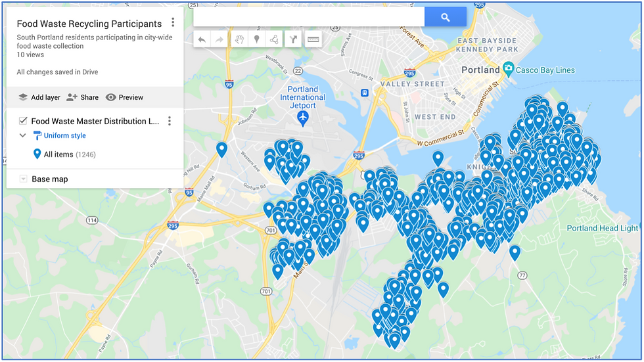Select the Draw a line tool
This screenshot has width=644, height=362.
pos(274,40)
